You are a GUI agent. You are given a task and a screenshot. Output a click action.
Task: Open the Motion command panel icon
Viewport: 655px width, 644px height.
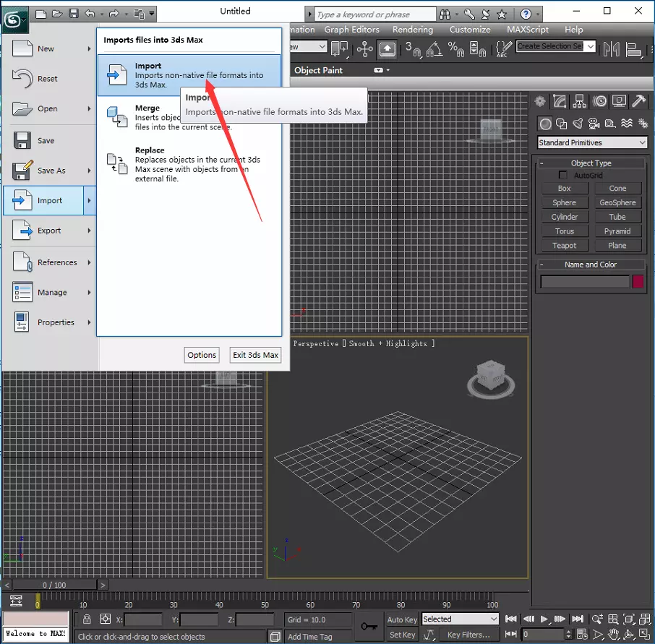(x=599, y=101)
